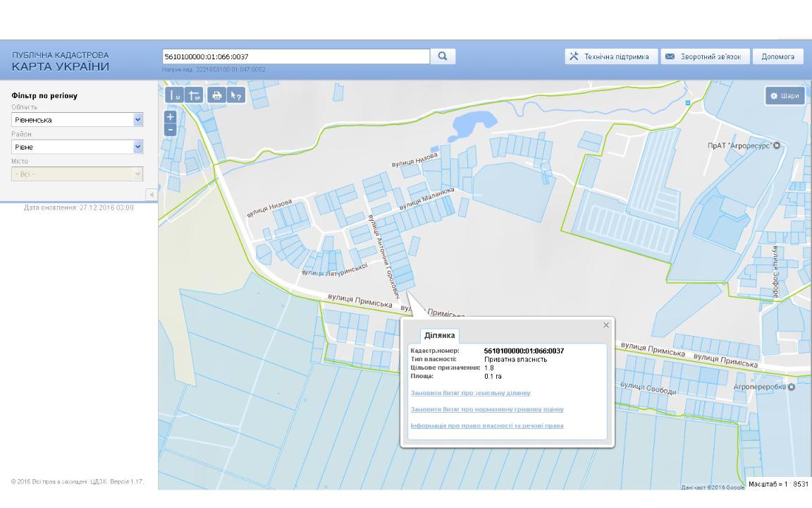Image resolution: width=812 pixels, height=508 pixels.
Task: Select the area measurement tool
Action: [x=195, y=95]
